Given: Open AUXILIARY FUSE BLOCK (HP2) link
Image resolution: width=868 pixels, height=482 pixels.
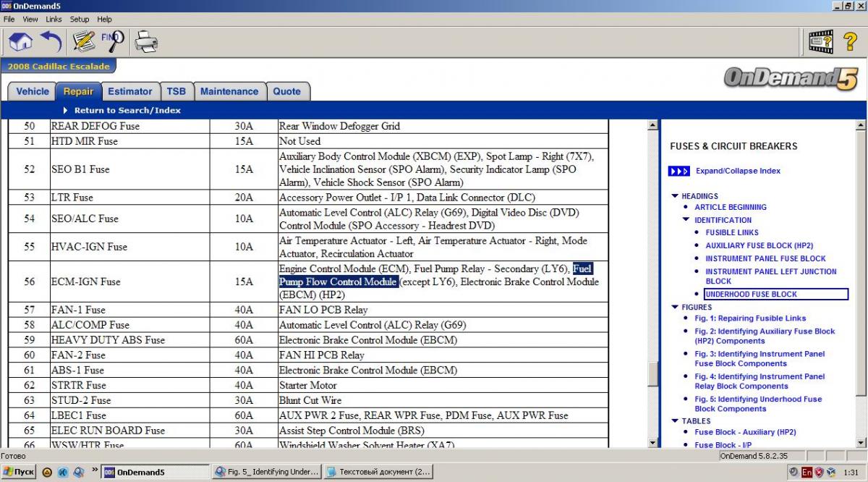Looking at the screenshot, I should [759, 246].
